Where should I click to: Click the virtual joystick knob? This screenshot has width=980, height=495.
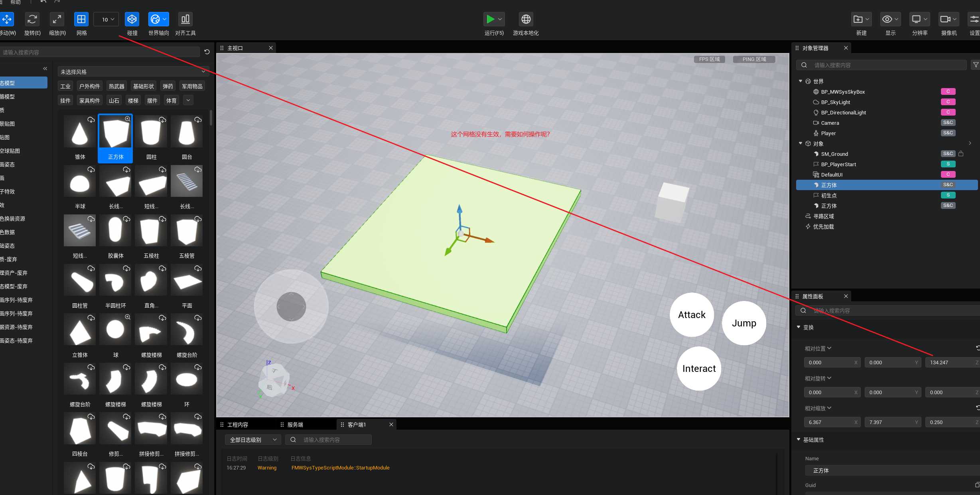tap(291, 306)
